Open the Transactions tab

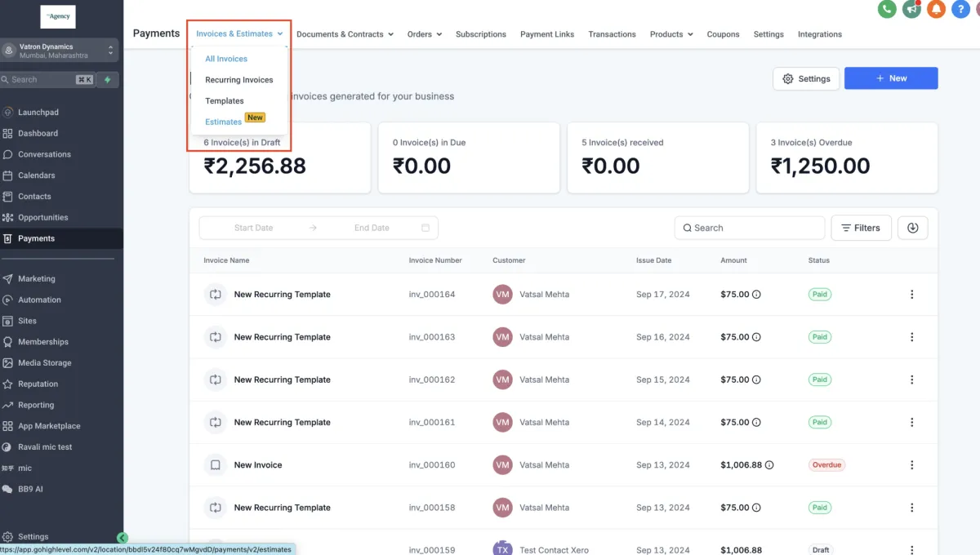(x=612, y=34)
